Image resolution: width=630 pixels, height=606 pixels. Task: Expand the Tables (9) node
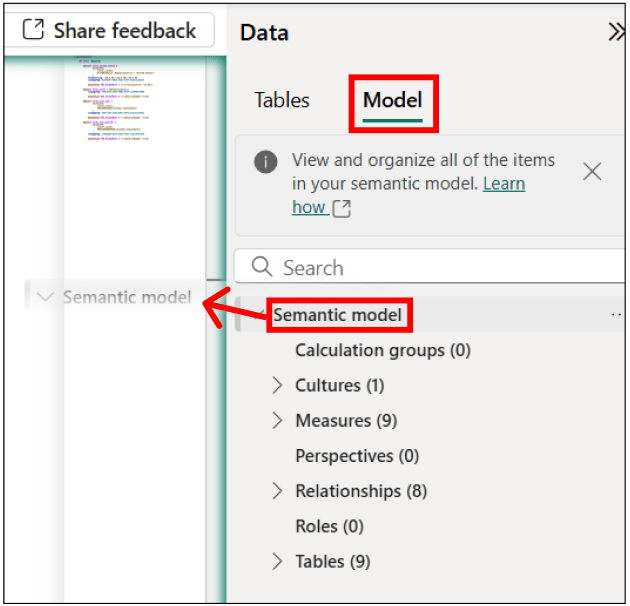pyautogui.click(x=278, y=561)
